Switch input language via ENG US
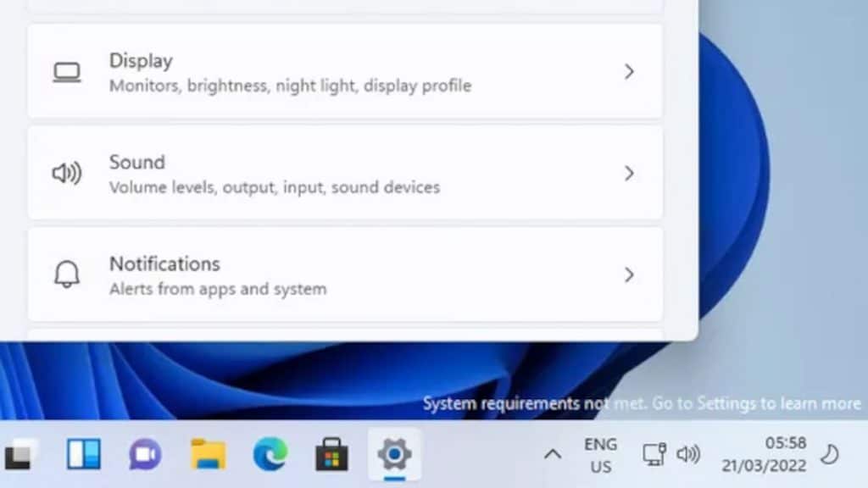 [601, 455]
